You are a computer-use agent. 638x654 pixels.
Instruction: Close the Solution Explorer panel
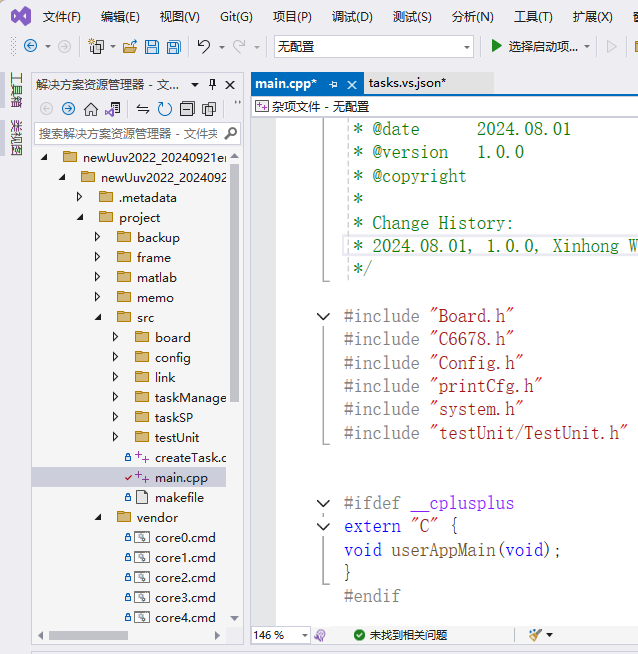click(x=230, y=85)
